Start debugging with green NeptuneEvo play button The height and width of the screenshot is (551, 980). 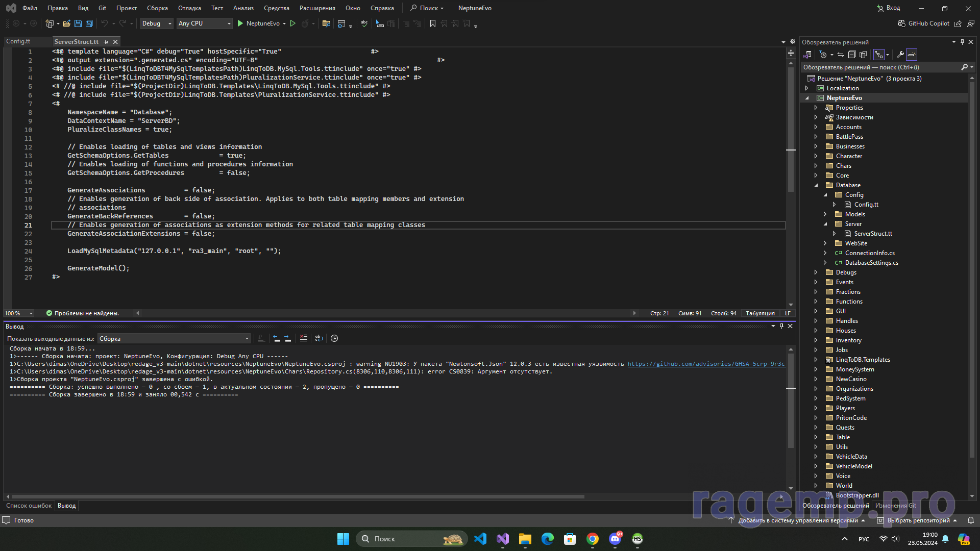pyautogui.click(x=240, y=23)
